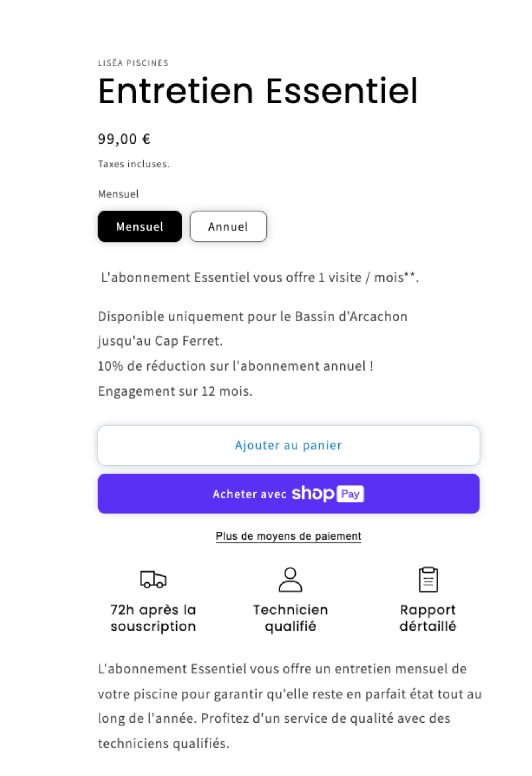
Task: Click the technician person icon
Action: (x=290, y=579)
